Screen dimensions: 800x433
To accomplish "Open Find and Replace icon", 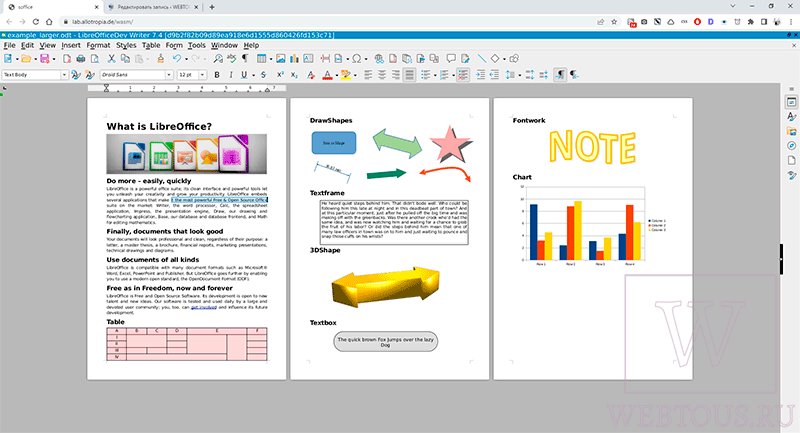I will pos(218,59).
